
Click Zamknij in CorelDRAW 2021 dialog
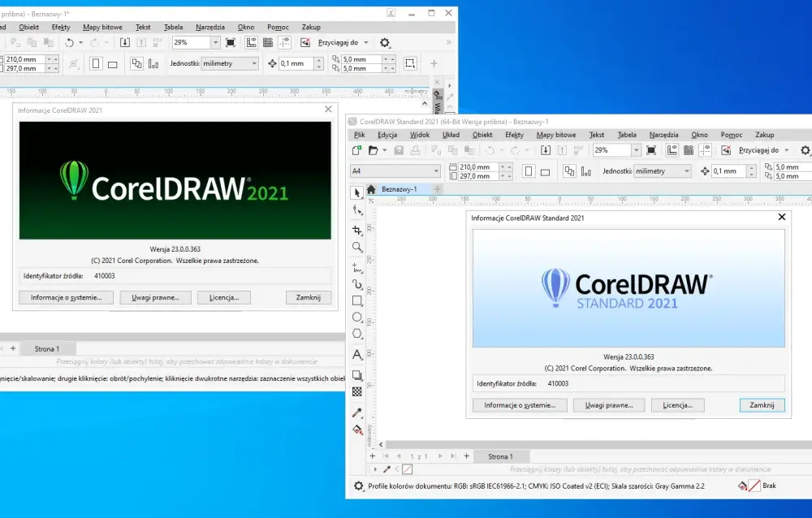click(308, 297)
